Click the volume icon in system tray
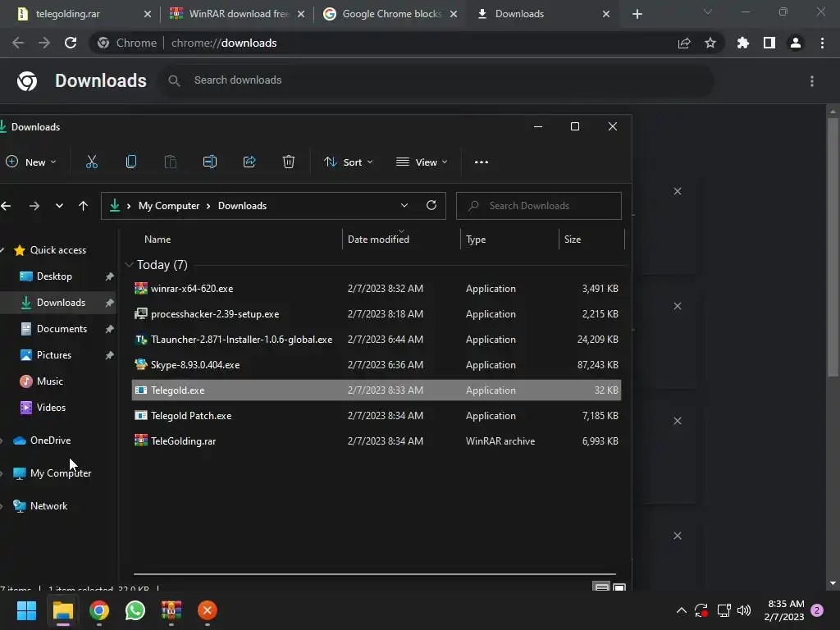 [x=744, y=610]
